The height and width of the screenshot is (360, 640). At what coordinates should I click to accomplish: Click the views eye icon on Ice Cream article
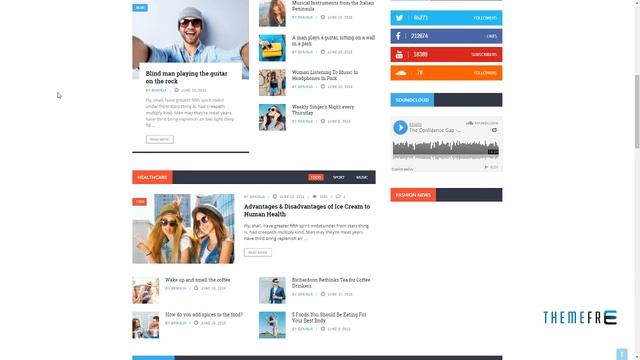point(315,196)
